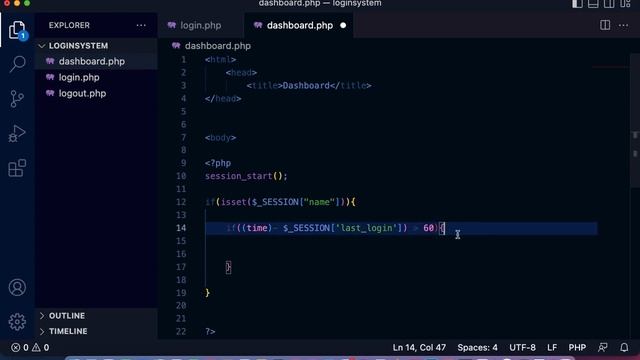This screenshot has width=640, height=360.
Task: Open Ln 14, Col 47 go-to-line
Action: point(419,347)
